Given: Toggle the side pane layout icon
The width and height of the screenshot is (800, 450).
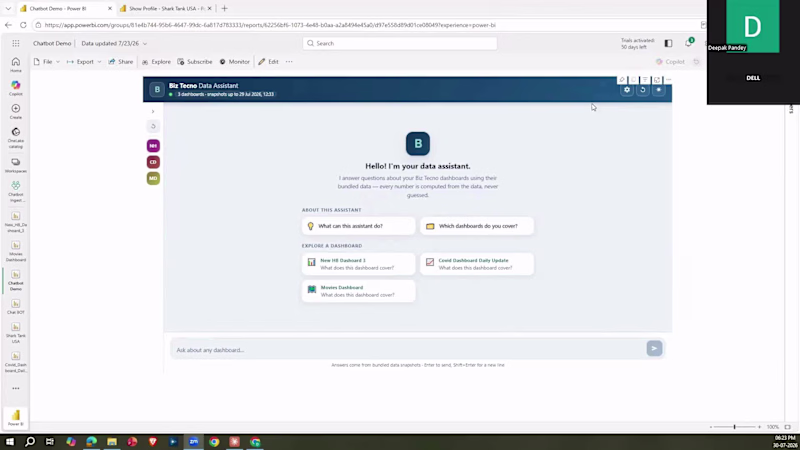Looking at the screenshot, I should click(x=668, y=43).
